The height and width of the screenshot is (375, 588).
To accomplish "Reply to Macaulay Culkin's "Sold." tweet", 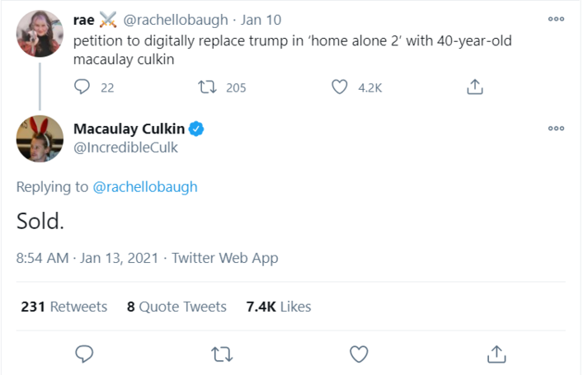I will click(x=84, y=354).
